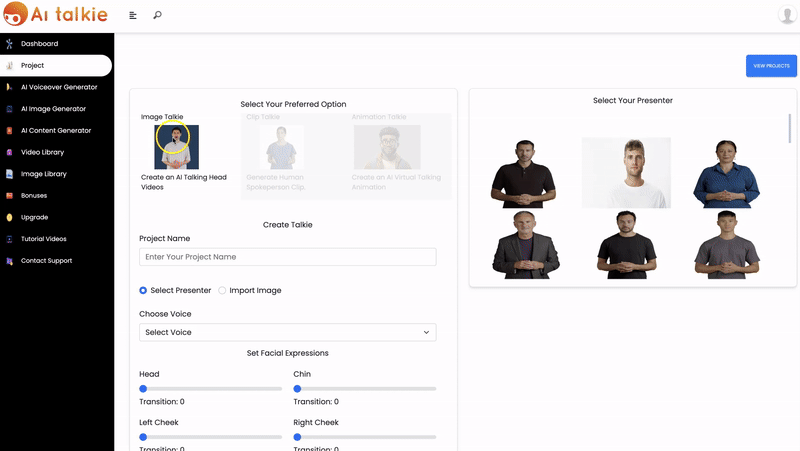Open AI Content Generator page

pyautogui.click(x=56, y=131)
